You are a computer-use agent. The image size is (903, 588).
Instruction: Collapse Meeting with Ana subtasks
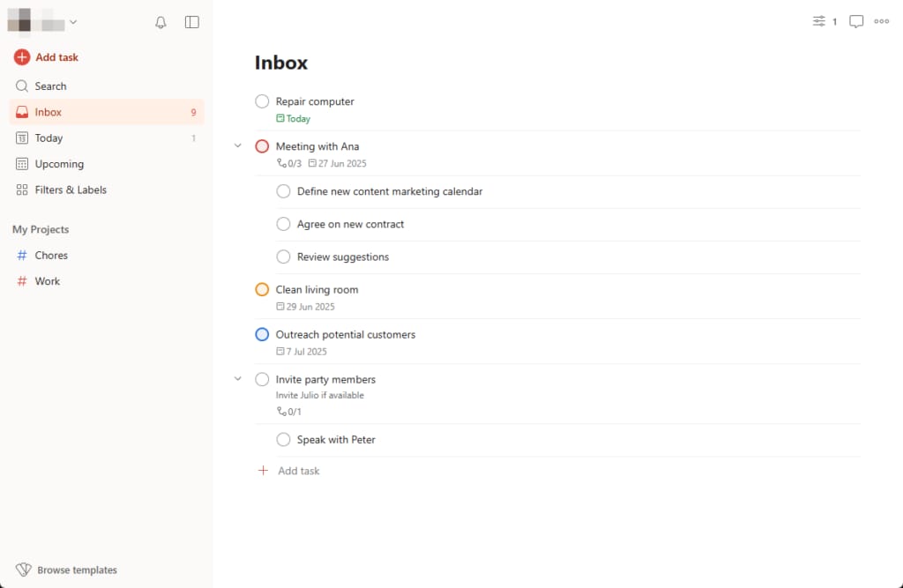point(237,145)
